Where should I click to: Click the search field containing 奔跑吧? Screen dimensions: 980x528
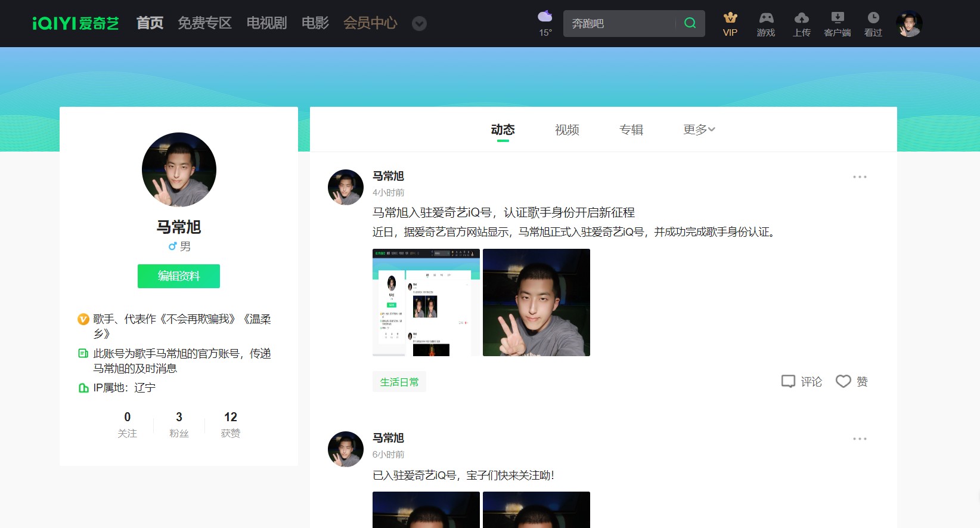(x=620, y=23)
